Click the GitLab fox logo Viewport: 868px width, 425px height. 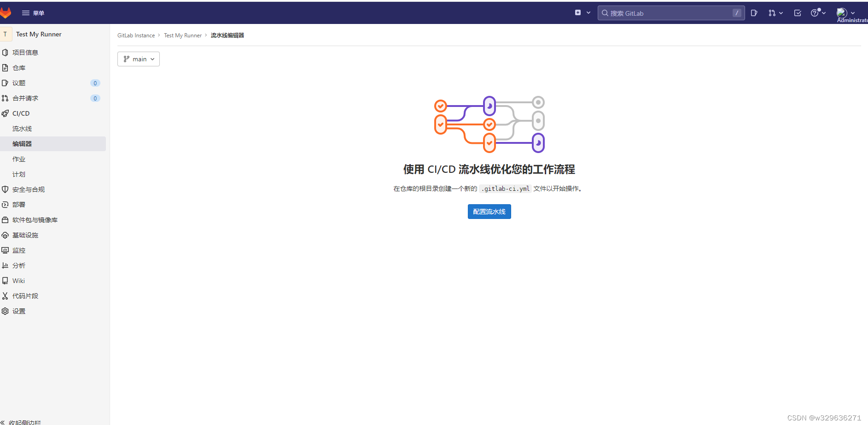click(x=6, y=13)
